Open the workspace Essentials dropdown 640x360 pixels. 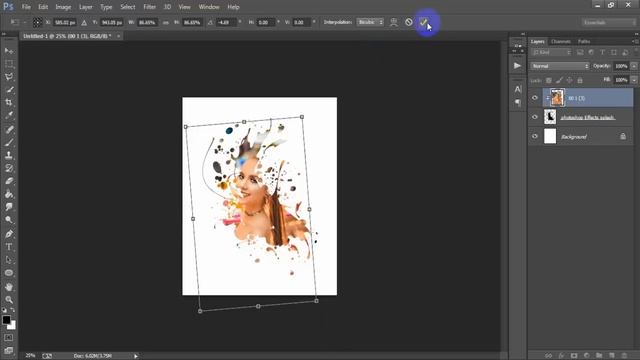pyautogui.click(x=608, y=22)
